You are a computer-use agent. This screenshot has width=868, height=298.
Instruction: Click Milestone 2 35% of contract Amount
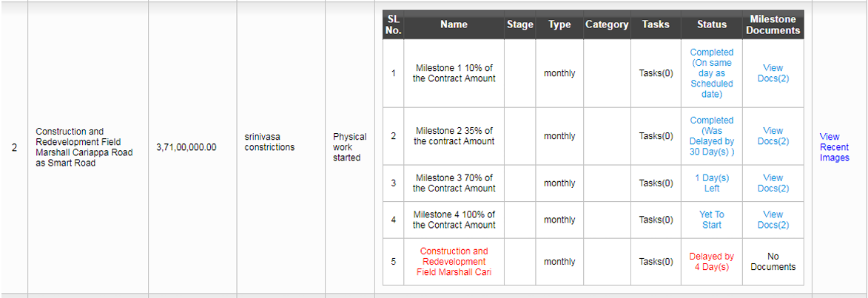point(454,136)
